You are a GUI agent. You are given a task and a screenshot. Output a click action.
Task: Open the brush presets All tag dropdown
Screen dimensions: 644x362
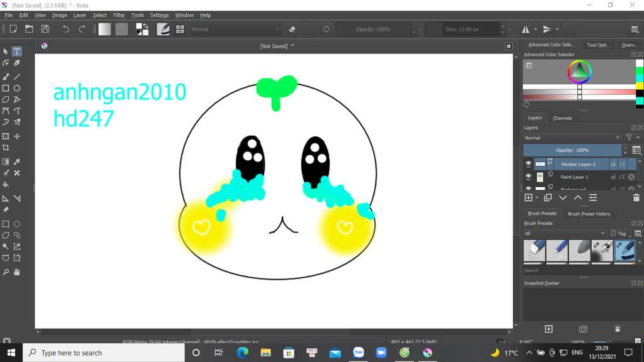click(x=565, y=234)
